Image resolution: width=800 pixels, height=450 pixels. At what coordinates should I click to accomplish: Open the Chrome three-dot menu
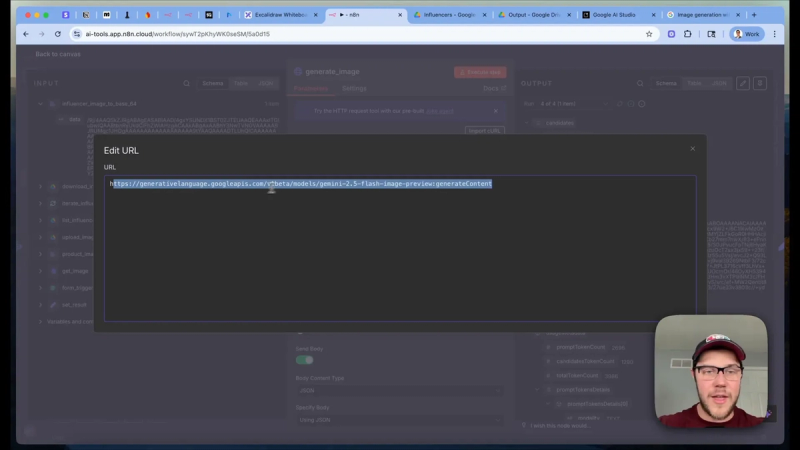point(774,34)
